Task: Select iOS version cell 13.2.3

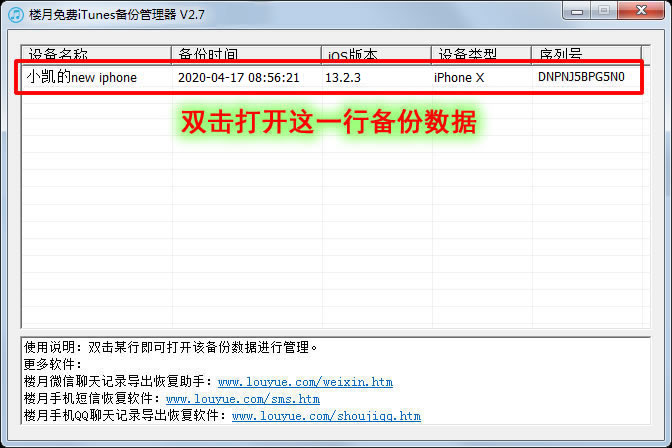Action: [343, 78]
